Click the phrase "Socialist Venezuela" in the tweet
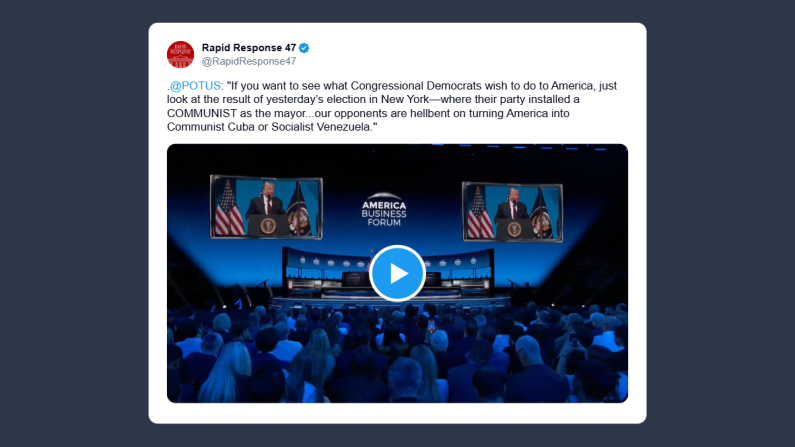This screenshot has width=795, height=447. click(x=320, y=127)
